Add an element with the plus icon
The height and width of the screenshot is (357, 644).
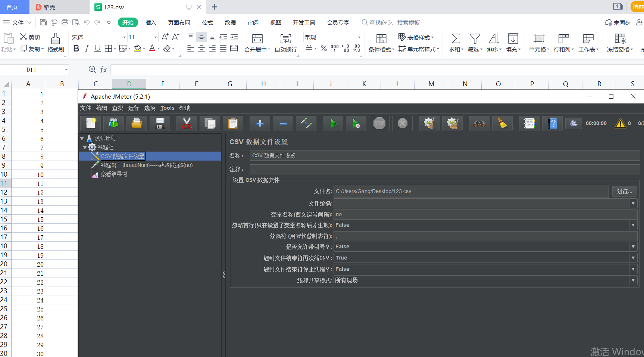point(259,123)
